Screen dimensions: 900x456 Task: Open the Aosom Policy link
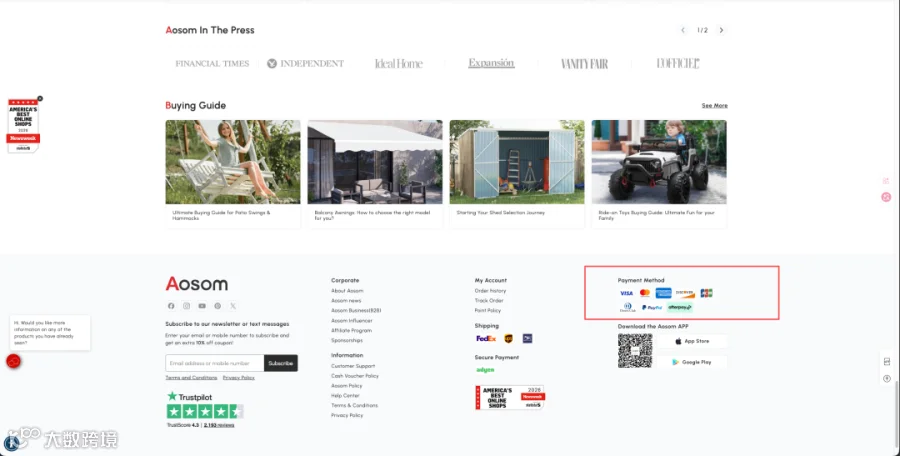coord(347,386)
